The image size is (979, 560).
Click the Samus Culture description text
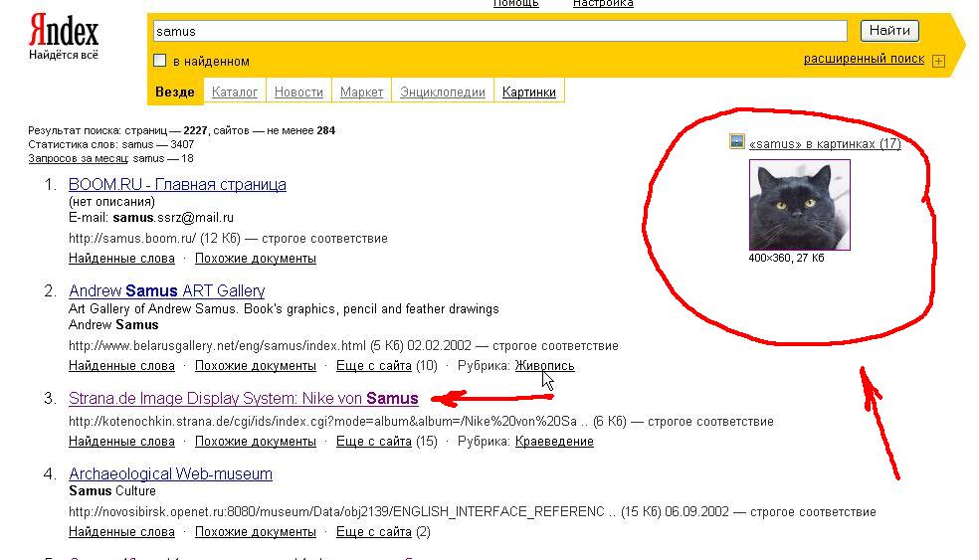coord(112,491)
